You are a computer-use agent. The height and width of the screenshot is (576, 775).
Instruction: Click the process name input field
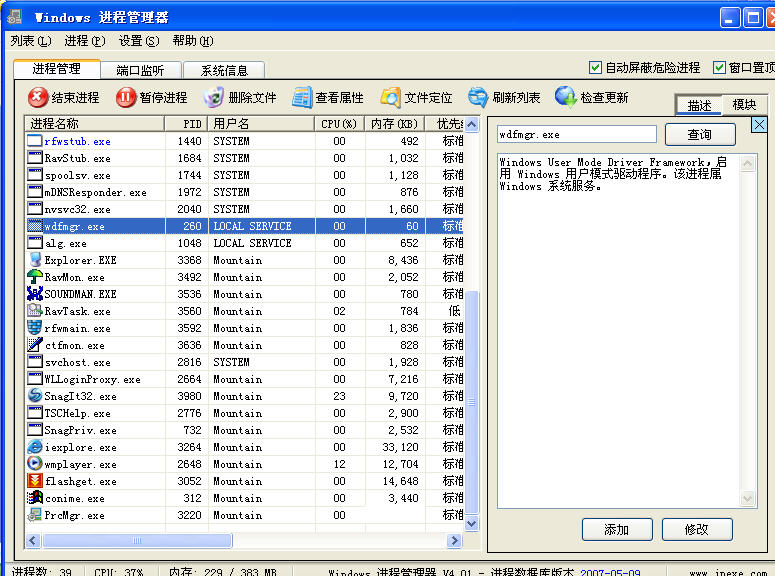[x=577, y=134]
